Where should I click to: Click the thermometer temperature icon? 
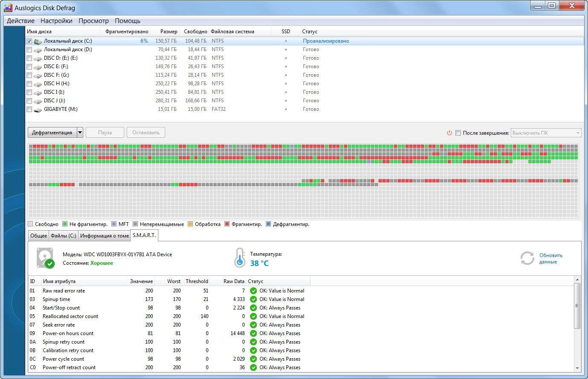[x=240, y=258]
